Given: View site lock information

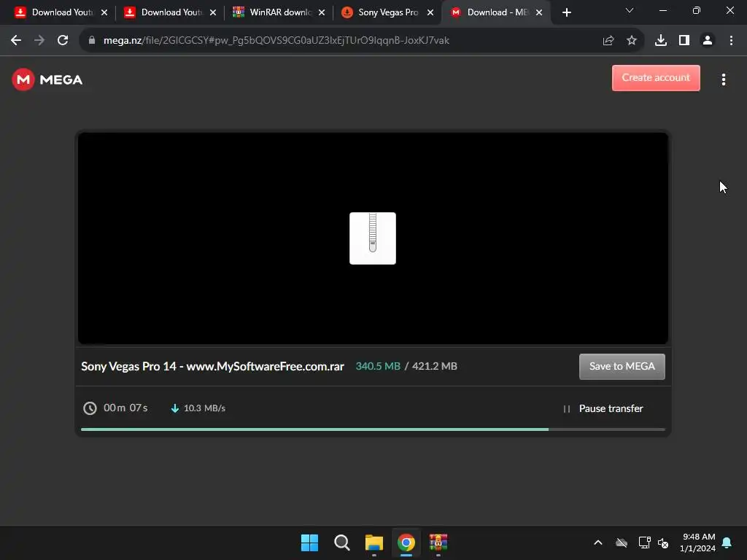Looking at the screenshot, I should click(x=92, y=41).
